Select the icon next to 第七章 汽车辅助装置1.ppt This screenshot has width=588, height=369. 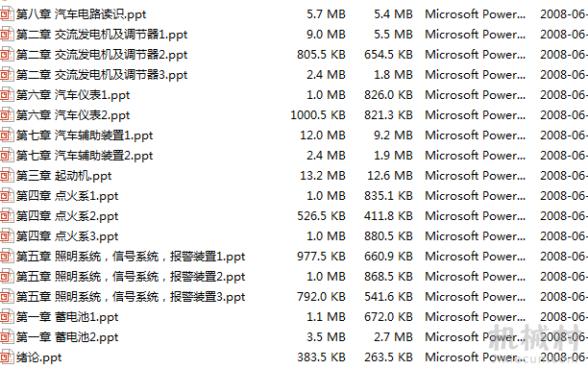(x=7, y=135)
